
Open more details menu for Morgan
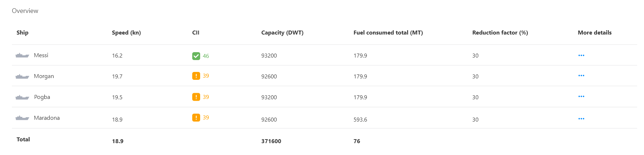581,76
